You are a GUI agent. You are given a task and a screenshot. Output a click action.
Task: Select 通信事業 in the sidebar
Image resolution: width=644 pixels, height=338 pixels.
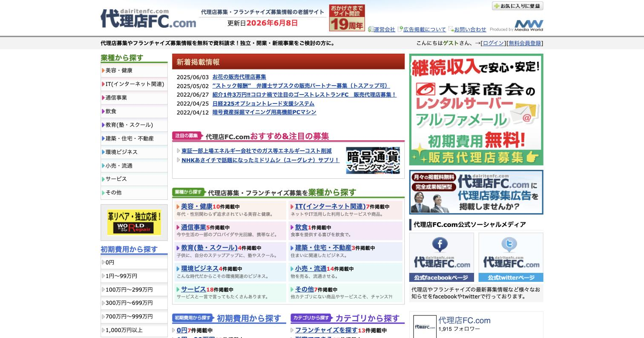tap(134, 97)
